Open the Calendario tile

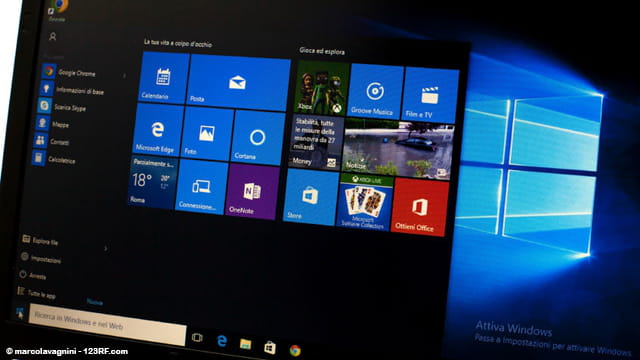tap(163, 78)
